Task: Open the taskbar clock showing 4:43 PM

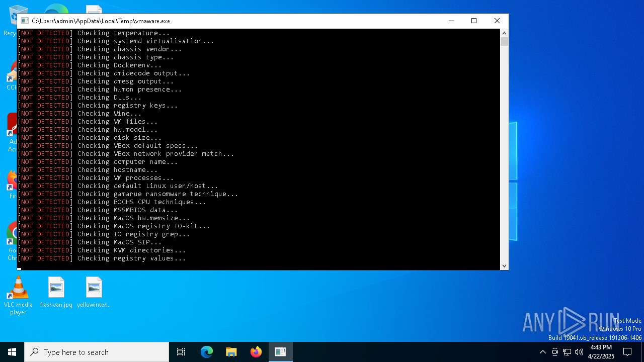Action: [601, 352]
